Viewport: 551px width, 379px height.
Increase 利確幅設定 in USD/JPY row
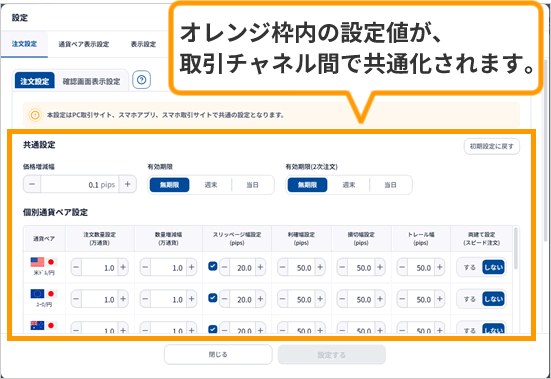point(320,267)
